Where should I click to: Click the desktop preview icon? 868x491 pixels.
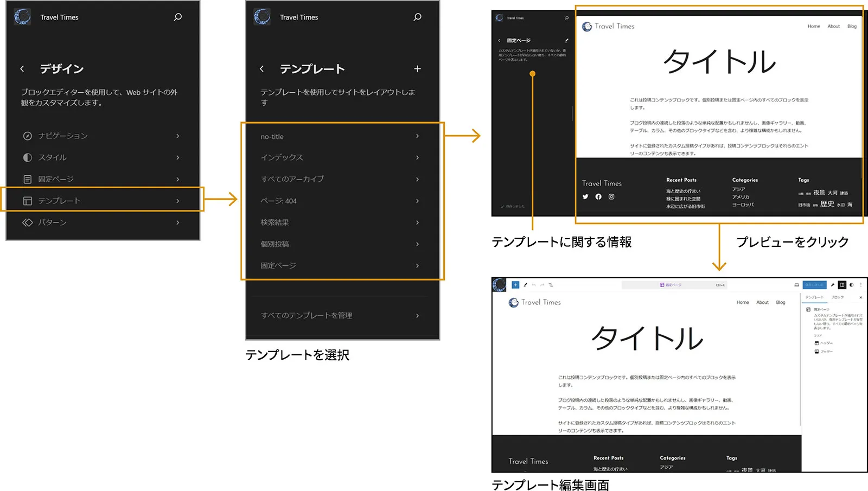(x=796, y=284)
